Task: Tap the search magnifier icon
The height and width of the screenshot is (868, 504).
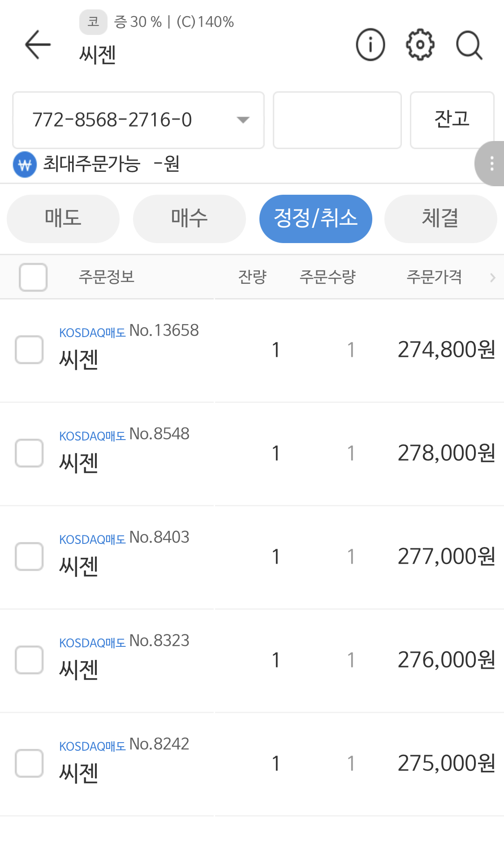Action: pyautogui.click(x=469, y=45)
